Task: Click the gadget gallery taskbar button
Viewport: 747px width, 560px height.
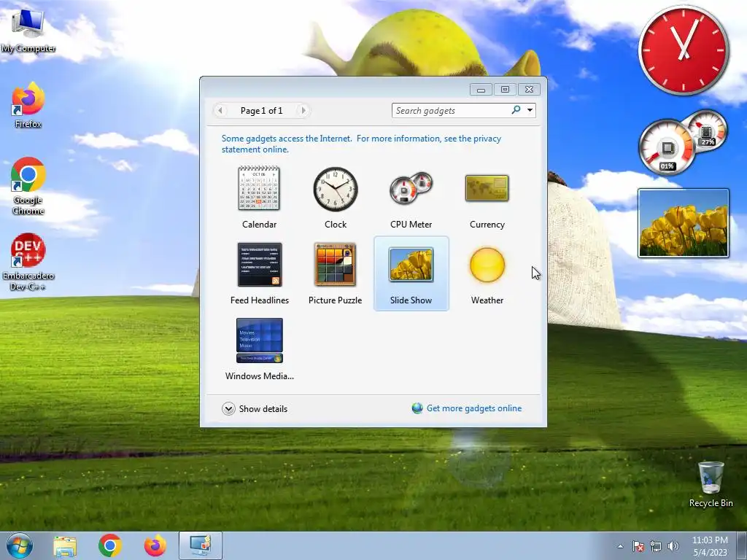Action: tap(201, 545)
